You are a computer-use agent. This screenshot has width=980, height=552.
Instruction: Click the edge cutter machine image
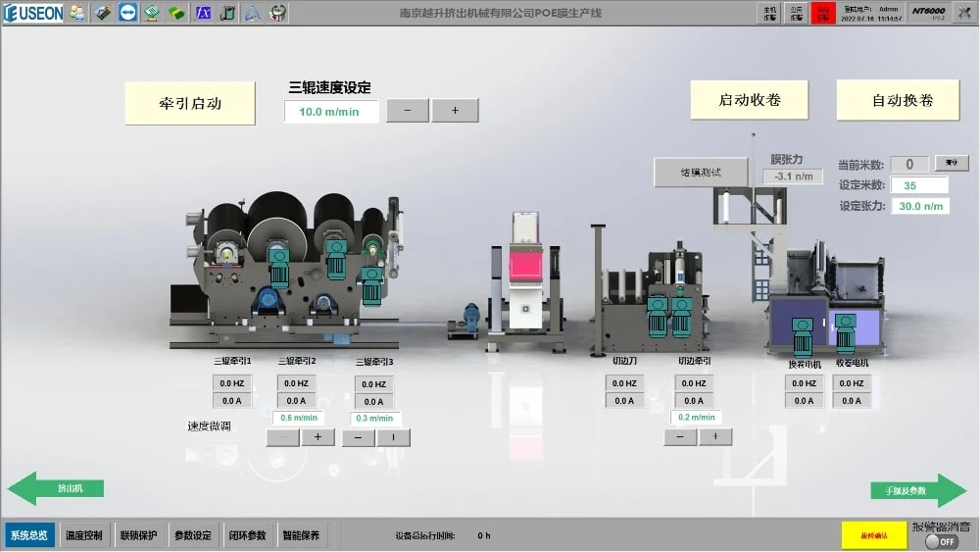[650, 290]
